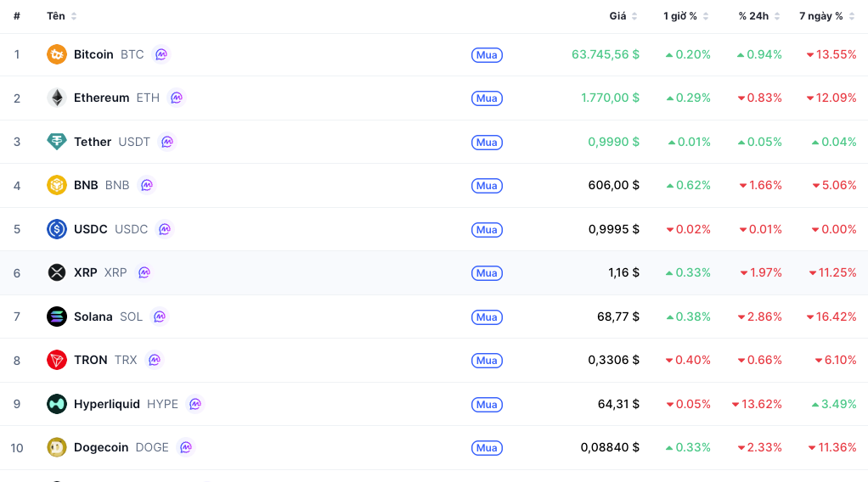Click Mua button for Solana

point(487,317)
